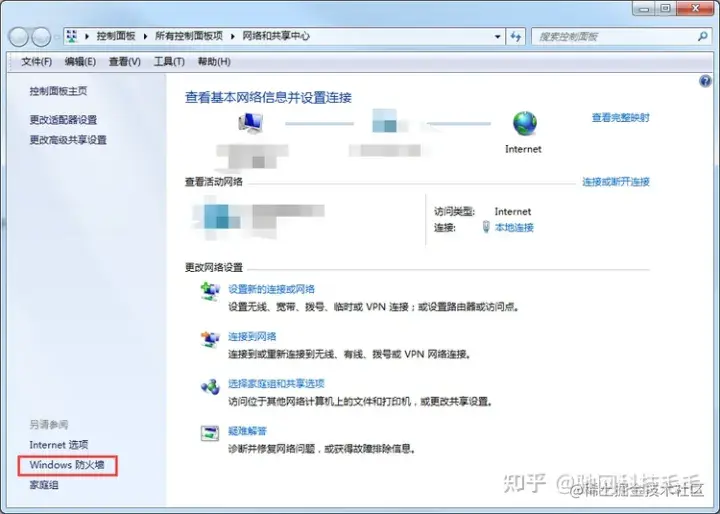Click the 查看基本网络信息并设置连接 heading

[268, 97]
